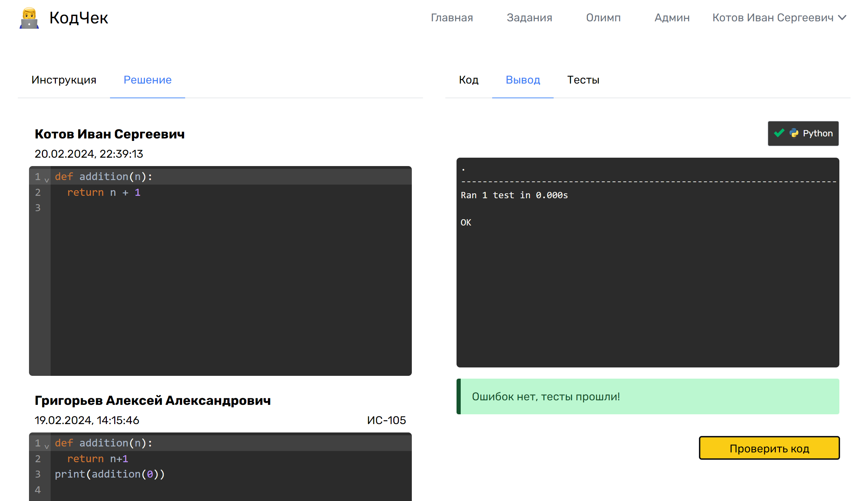Collapse the fold arrow in Григорьев's code
868x501 pixels.
coord(47,446)
